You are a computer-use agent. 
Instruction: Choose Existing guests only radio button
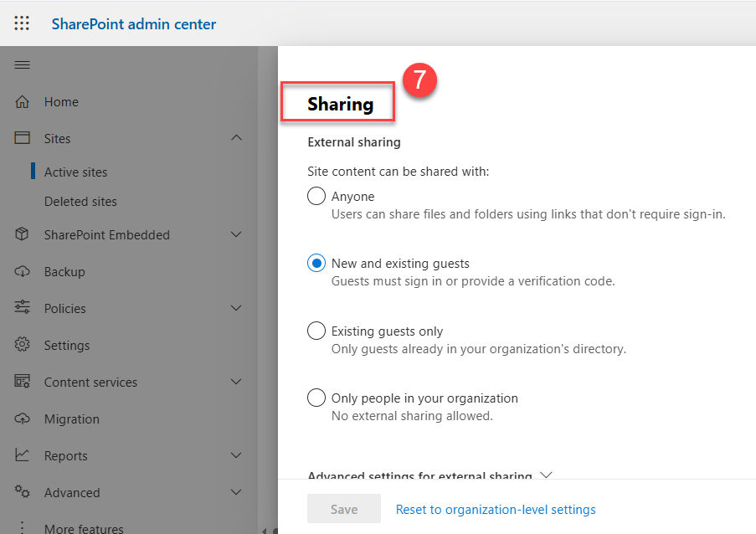click(316, 331)
